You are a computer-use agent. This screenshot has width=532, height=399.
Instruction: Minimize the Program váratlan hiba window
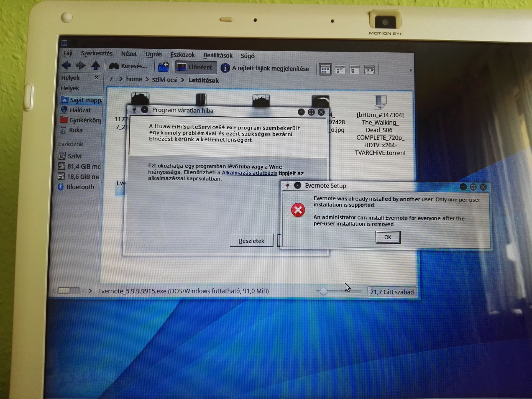(x=301, y=112)
